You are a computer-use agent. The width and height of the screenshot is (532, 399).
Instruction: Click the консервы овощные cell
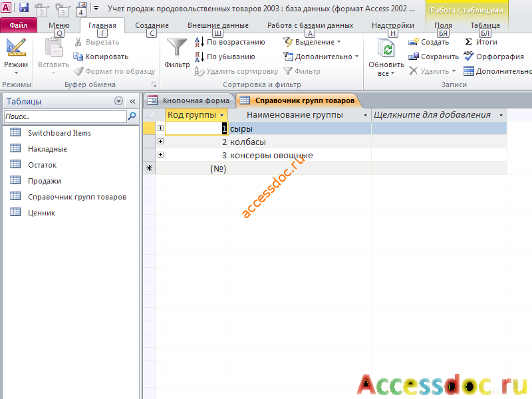click(299, 155)
